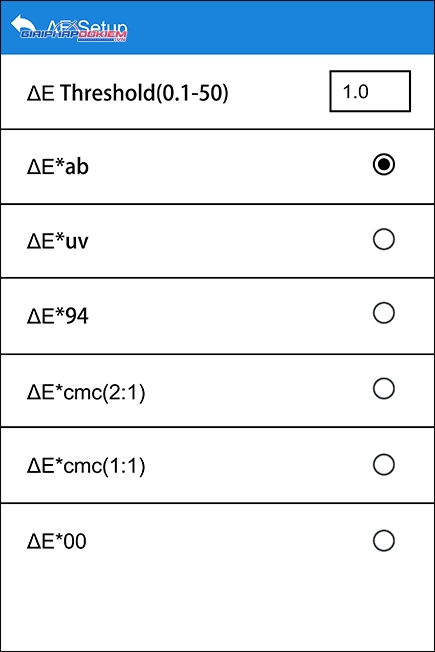
Task: Activate the ΔE*00 radio button
Action: (383, 541)
